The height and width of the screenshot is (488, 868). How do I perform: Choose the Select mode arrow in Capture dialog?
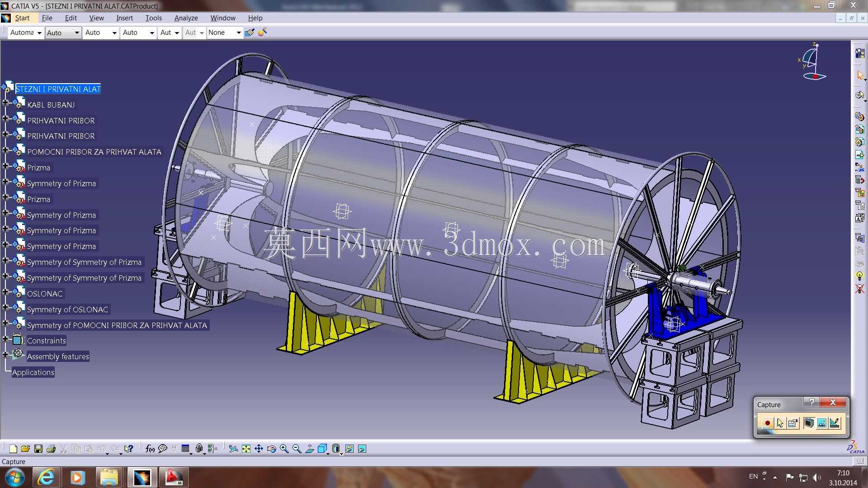pos(780,423)
